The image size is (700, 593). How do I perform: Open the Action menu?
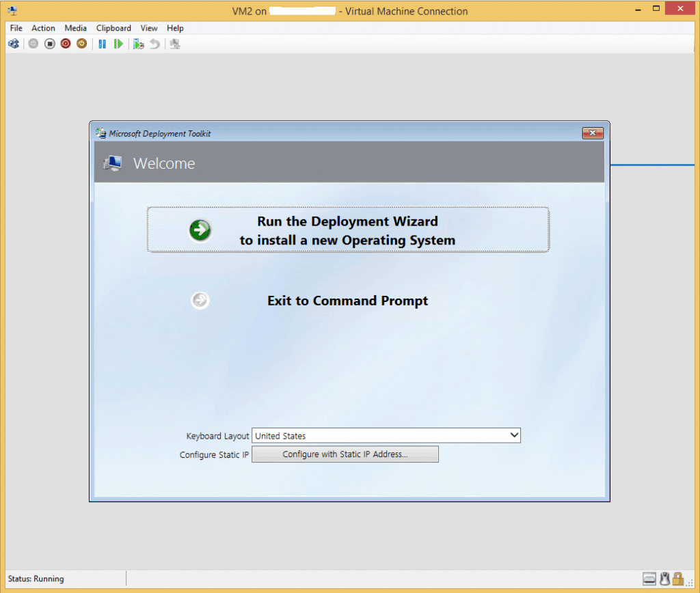[x=43, y=27]
